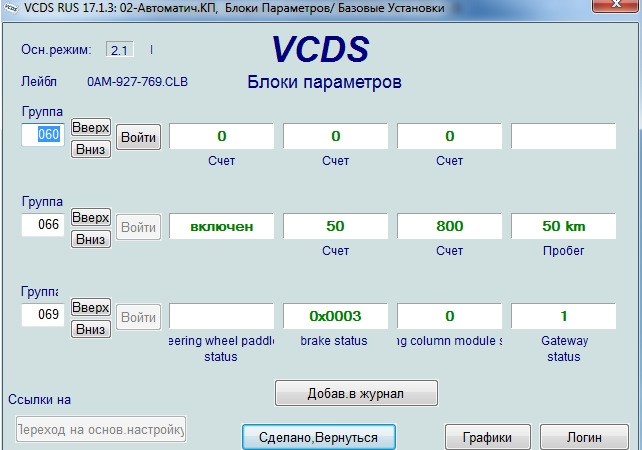Image resolution: width=642 pixels, height=450 pixels.
Task: Click Войти button for group 066
Action: click(x=138, y=227)
